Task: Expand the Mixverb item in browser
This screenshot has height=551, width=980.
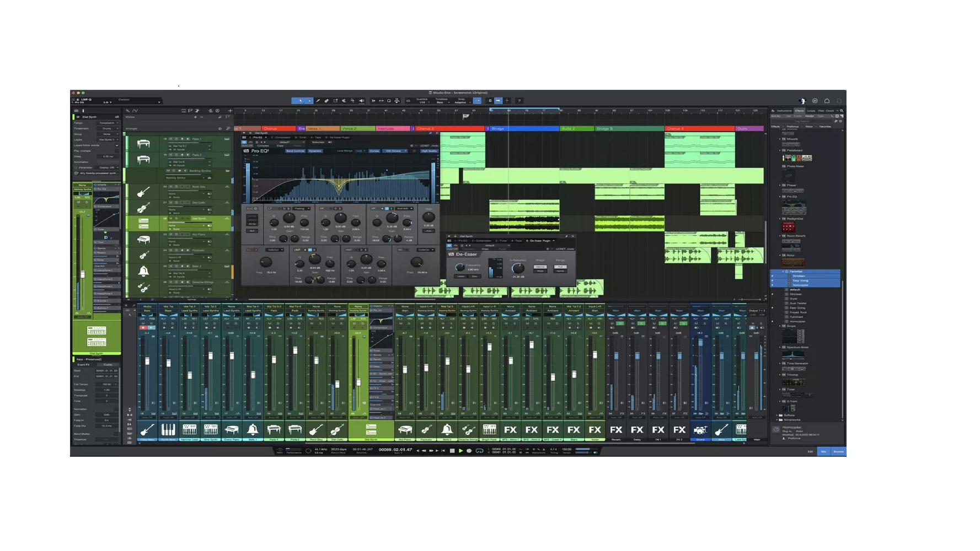Action: (x=780, y=139)
